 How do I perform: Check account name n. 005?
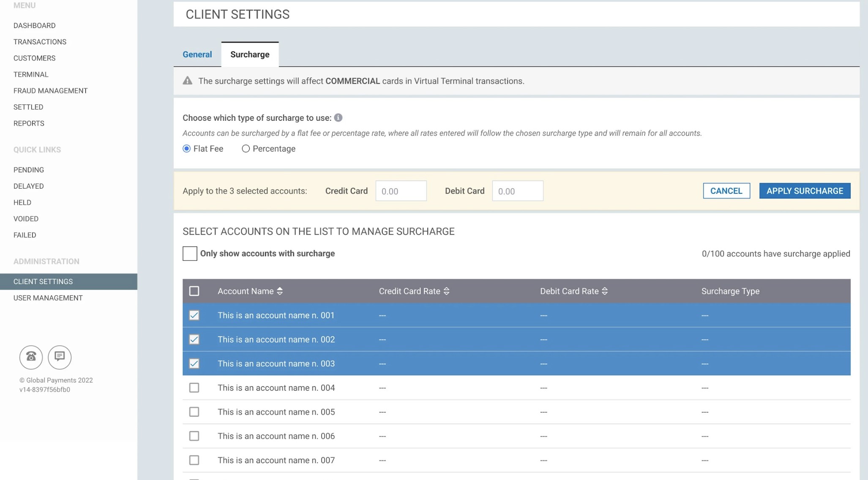pos(194,412)
